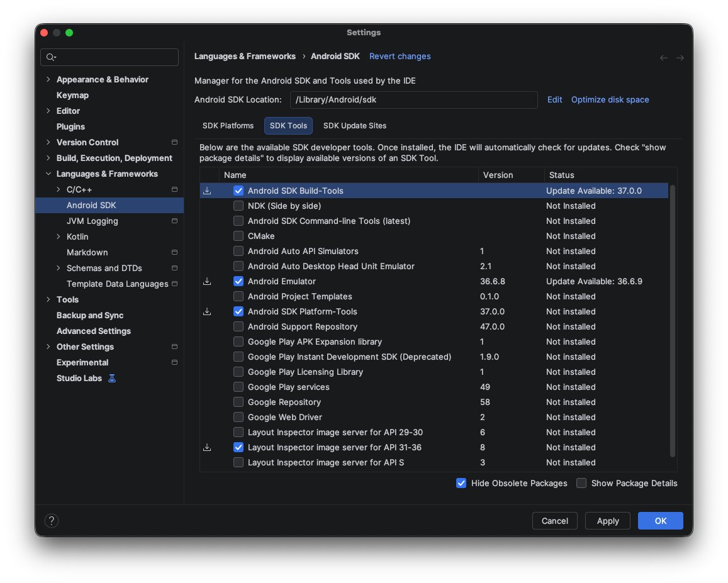The height and width of the screenshot is (583, 728).
Task: Click the project-level icon beside Schemas and DTDs
Action: point(174,269)
